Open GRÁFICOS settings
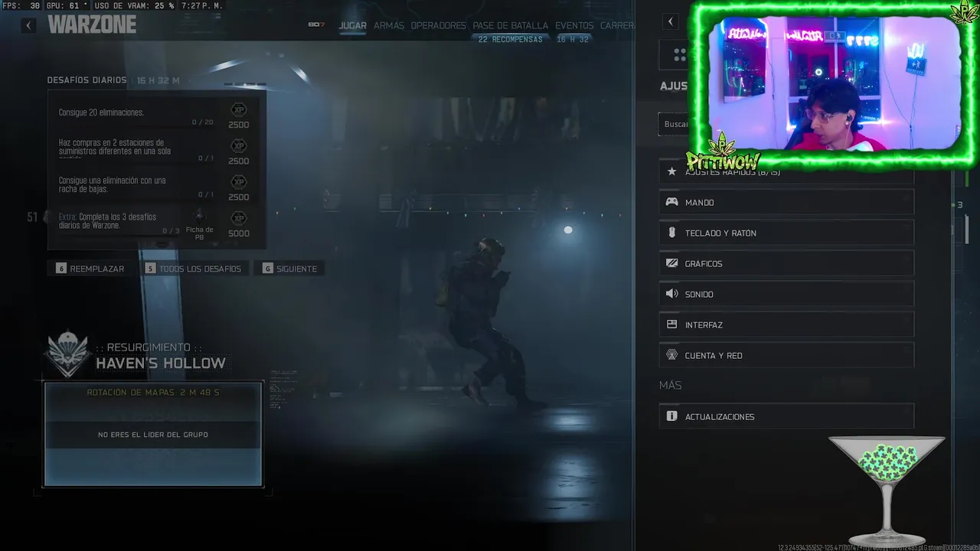The height and width of the screenshot is (551, 980). [786, 263]
